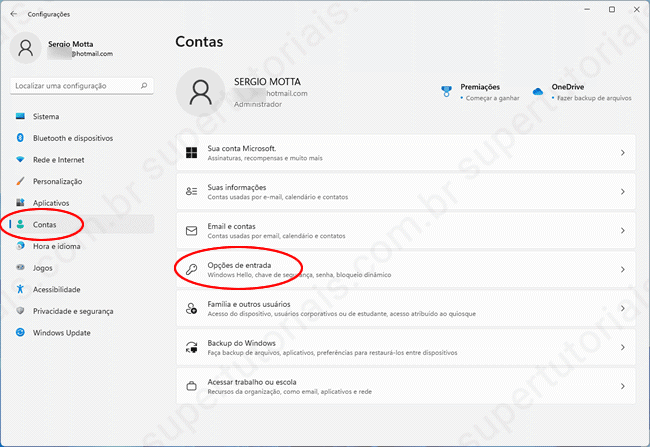Click the Premiações medal icon
650x447 pixels.
click(x=446, y=92)
